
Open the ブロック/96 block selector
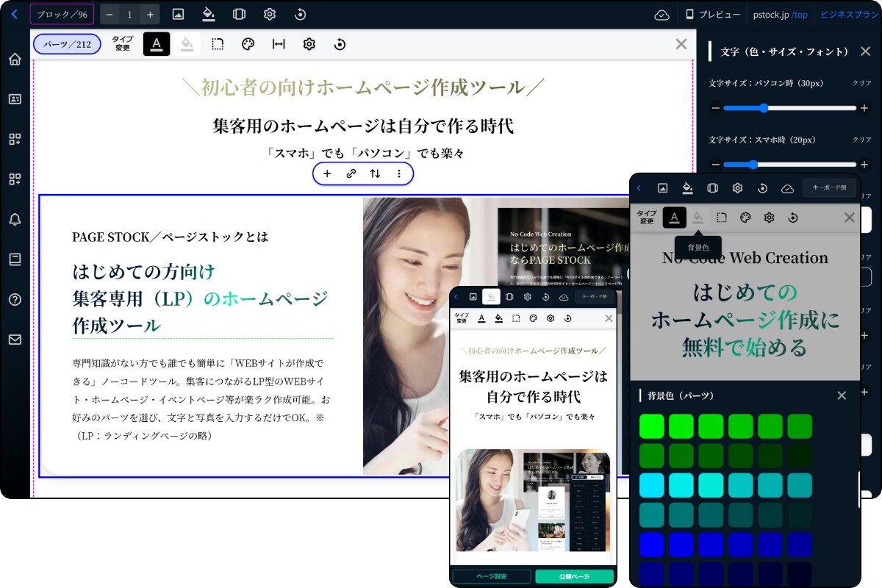tap(62, 14)
